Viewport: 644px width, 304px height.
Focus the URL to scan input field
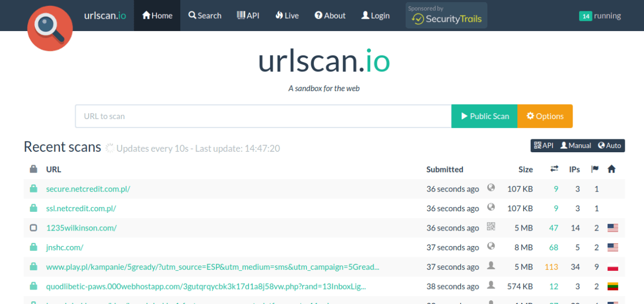264,116
